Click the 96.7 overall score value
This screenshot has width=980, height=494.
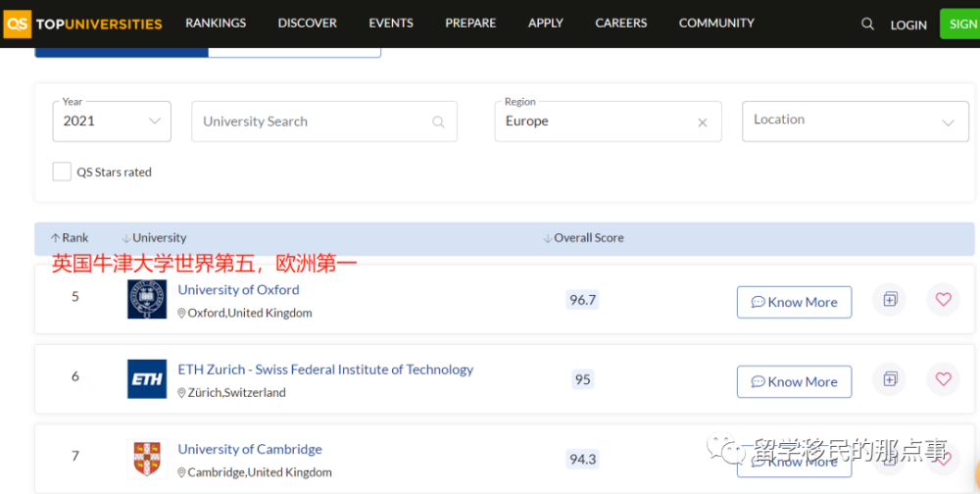(x=582, y=300)
